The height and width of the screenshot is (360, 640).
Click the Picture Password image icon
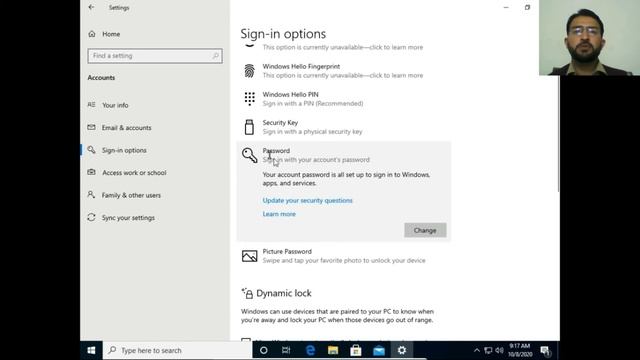click(249, 256)
